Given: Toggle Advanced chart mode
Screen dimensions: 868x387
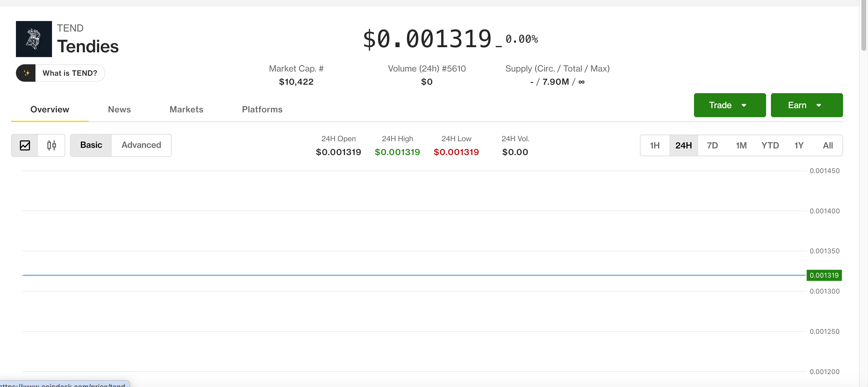Looking at the screenshot, I should [141, 145].
